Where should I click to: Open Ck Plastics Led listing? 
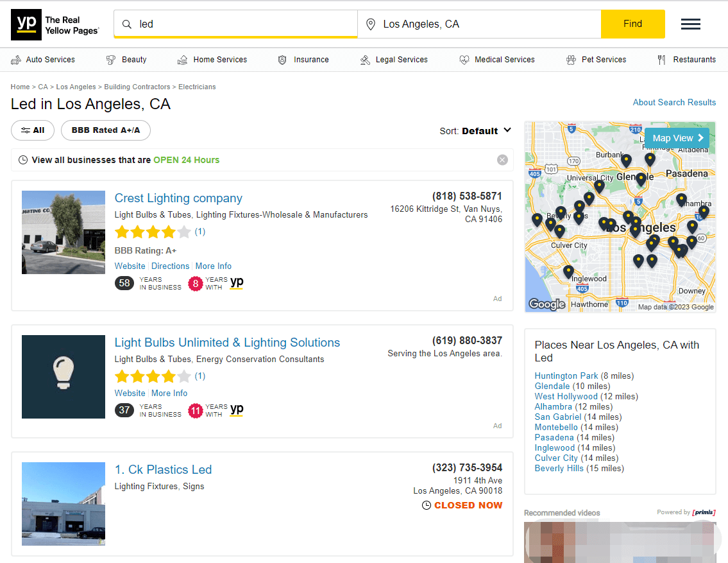coord(163,470)
